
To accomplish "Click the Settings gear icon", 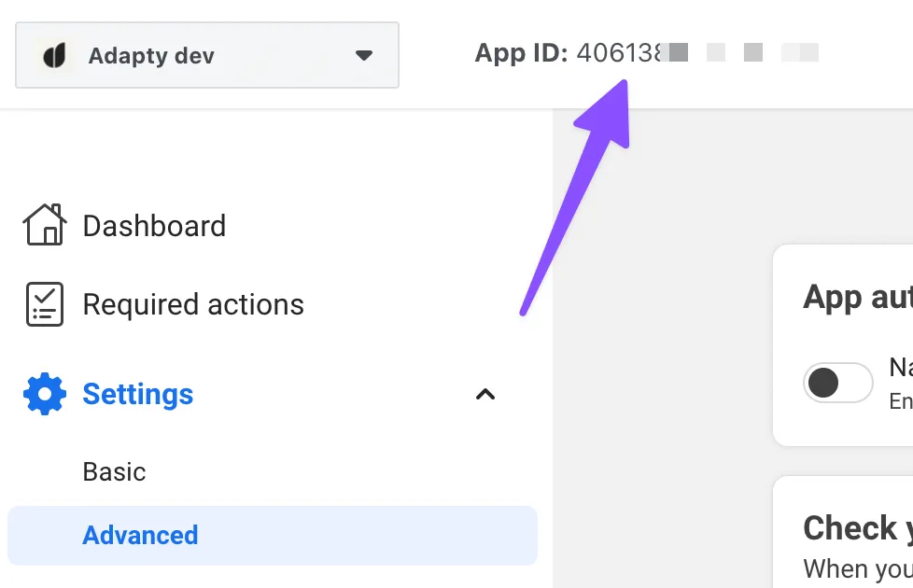I will [45, 394].
